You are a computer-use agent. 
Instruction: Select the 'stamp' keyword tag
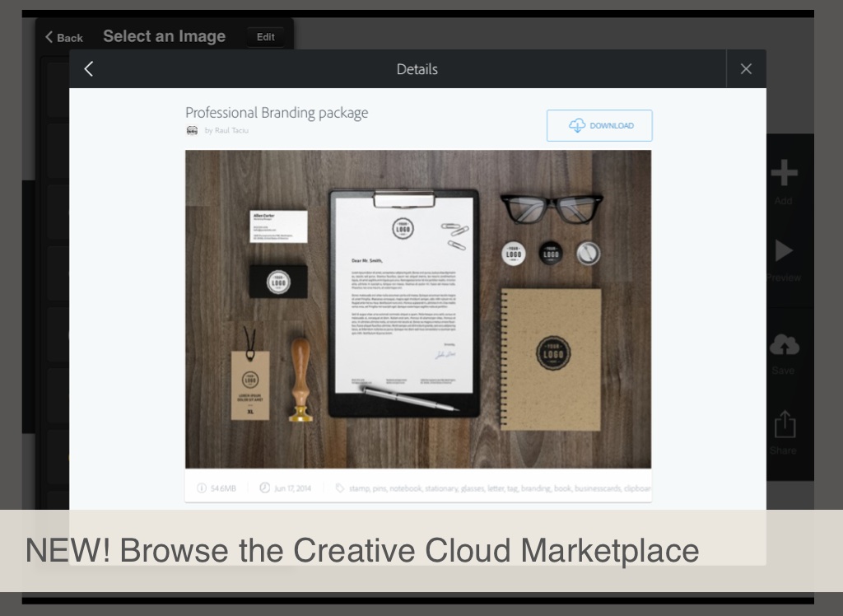tap(359, 488)
